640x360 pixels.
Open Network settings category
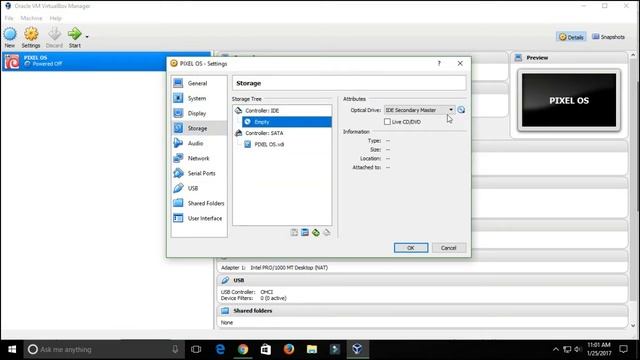[x=199, y=158]
